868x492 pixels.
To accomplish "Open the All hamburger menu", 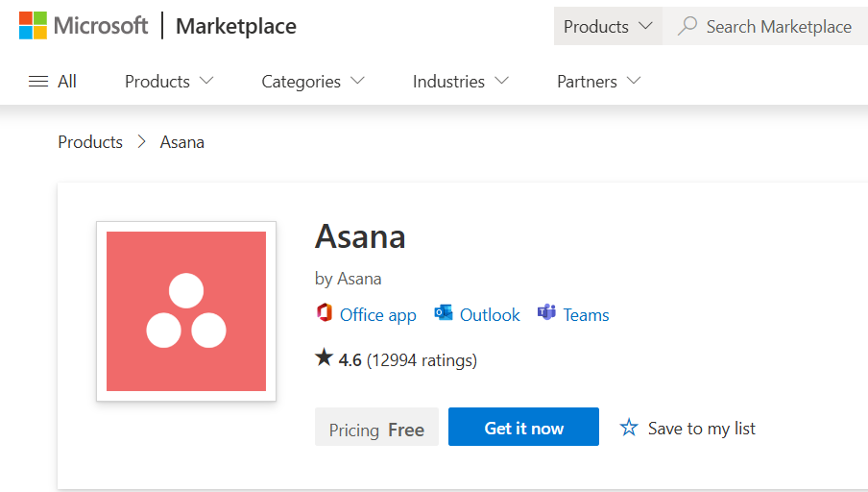I will (x=38, y=82).
